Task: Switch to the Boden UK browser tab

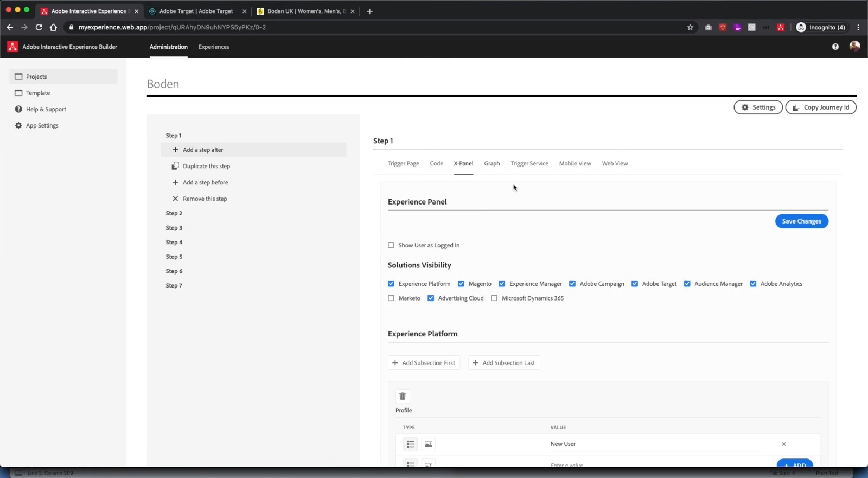Action: [x=306, y=11]
